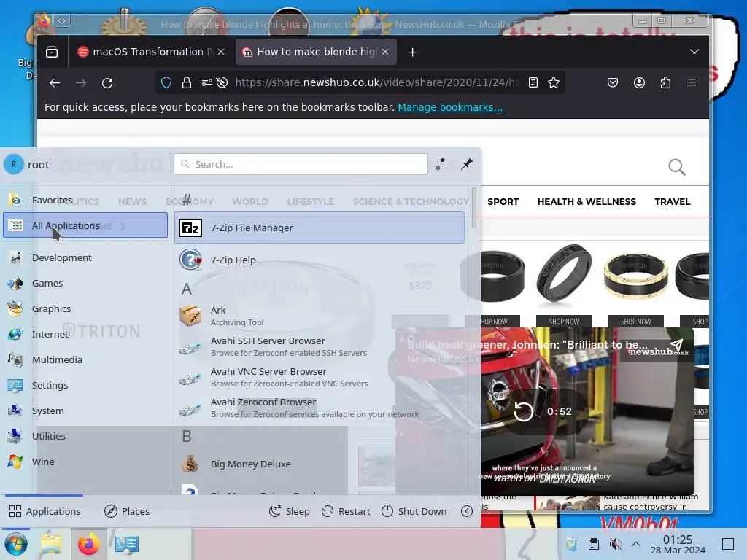Launch Avahi VNC Server Browser
The height and width of the screenshot is (560, 747).
320,377
